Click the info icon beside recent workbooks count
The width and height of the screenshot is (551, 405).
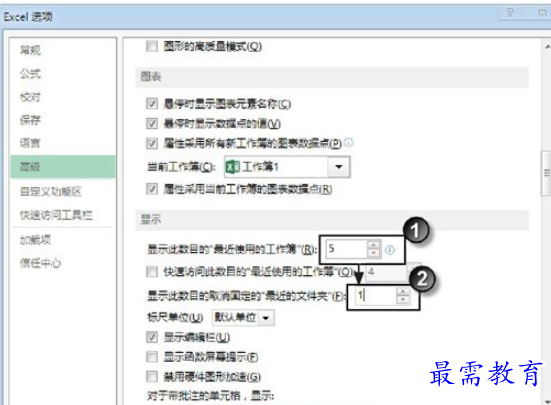(x=390, y=250)
